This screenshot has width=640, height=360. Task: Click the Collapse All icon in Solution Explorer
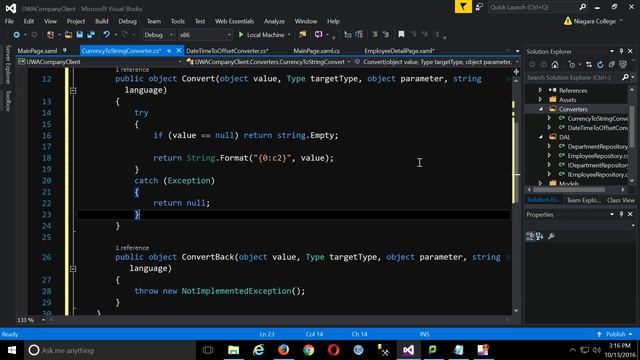click(x=611, y=64)
